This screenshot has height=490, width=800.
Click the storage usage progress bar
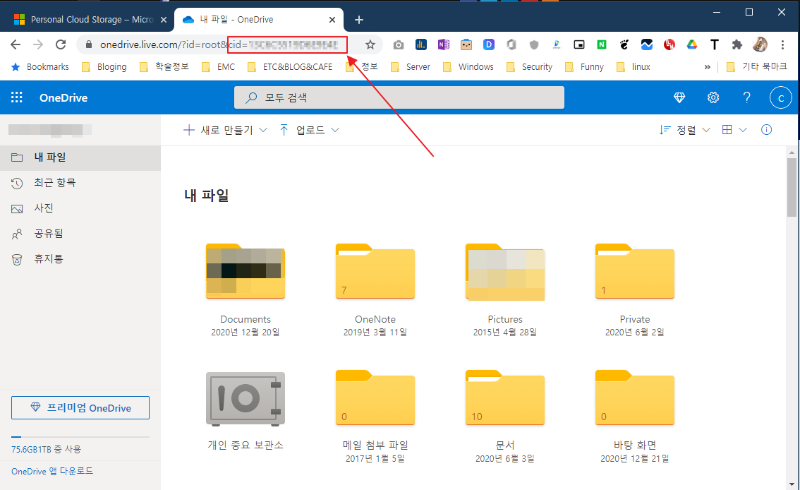80,437
